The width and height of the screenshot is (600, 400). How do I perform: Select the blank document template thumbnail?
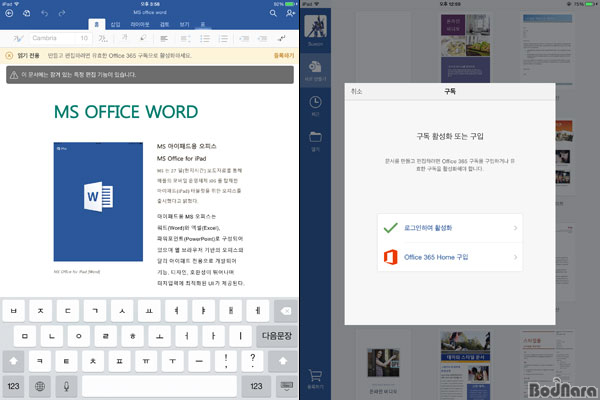383,48
